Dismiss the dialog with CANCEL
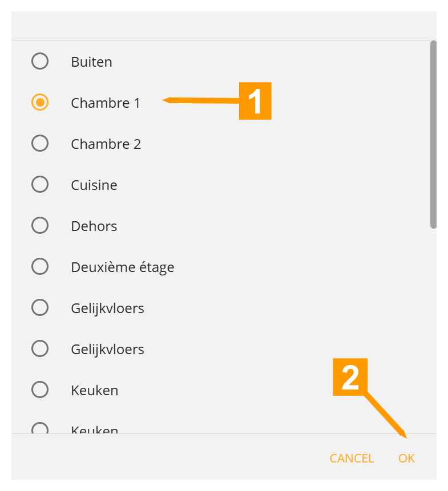 [x=352, y=458]
